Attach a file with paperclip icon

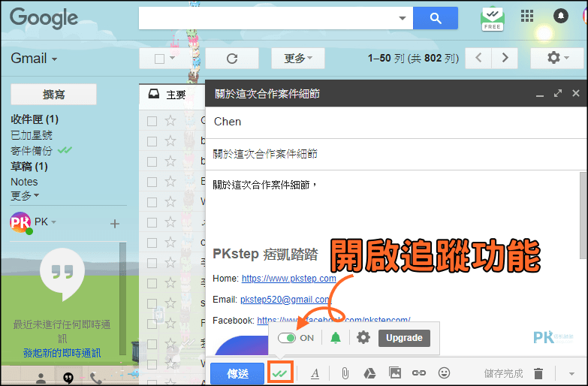coord(345,373)
